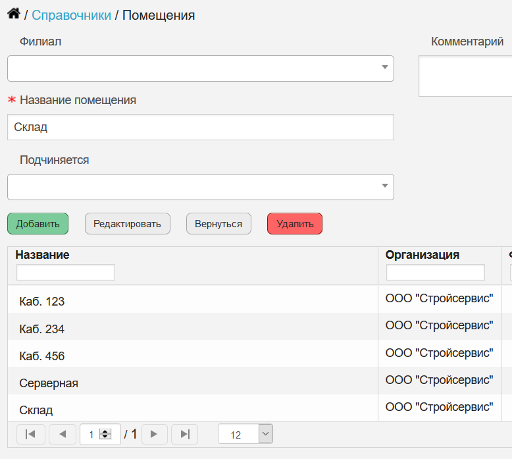The image size is (512, 459).
Task: Go to previous page arrow
Action: 63,434
